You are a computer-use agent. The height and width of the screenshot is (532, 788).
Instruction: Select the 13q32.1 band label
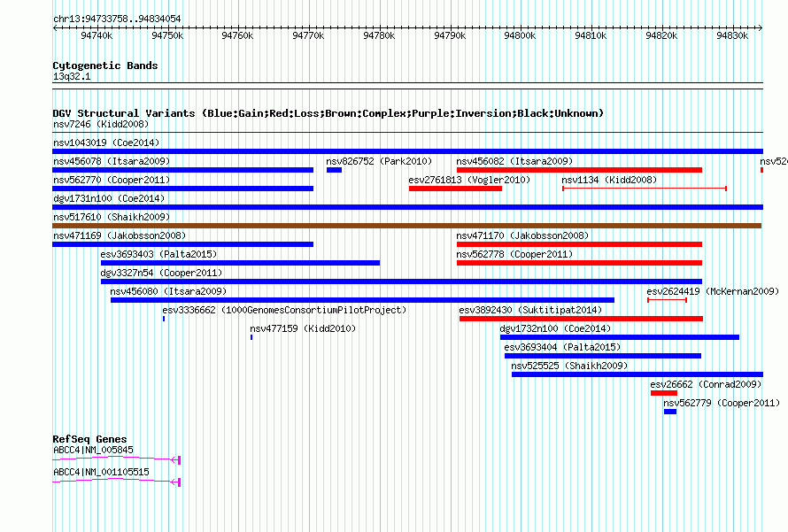[72, 76]
